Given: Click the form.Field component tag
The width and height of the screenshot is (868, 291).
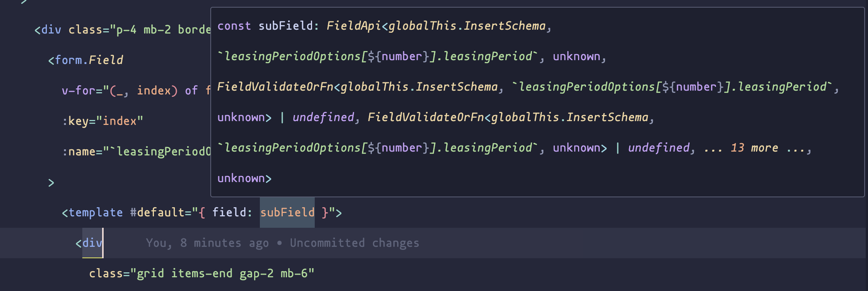Looking at the screenshot, I should click(88, 60).
